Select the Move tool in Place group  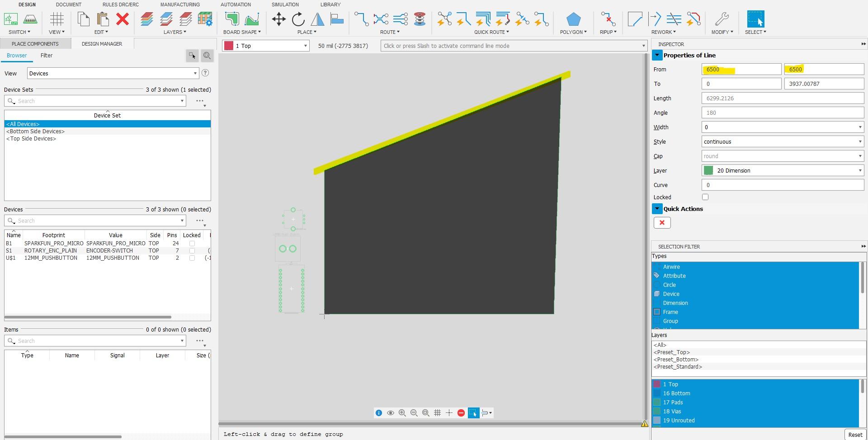pos(278,19)
